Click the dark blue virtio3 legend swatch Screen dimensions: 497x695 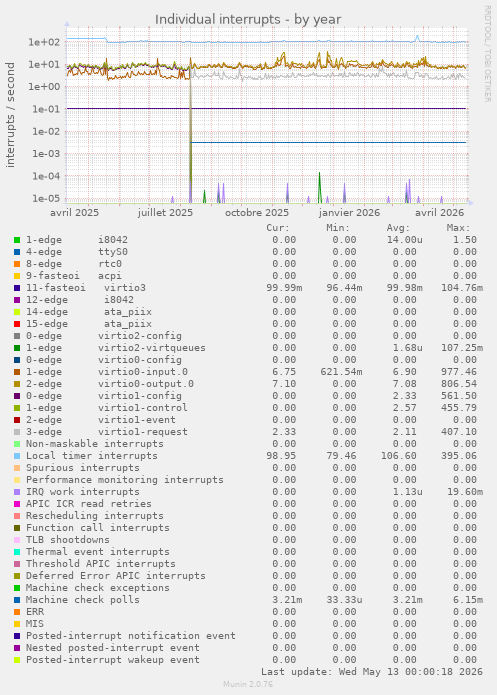(17, 288)
